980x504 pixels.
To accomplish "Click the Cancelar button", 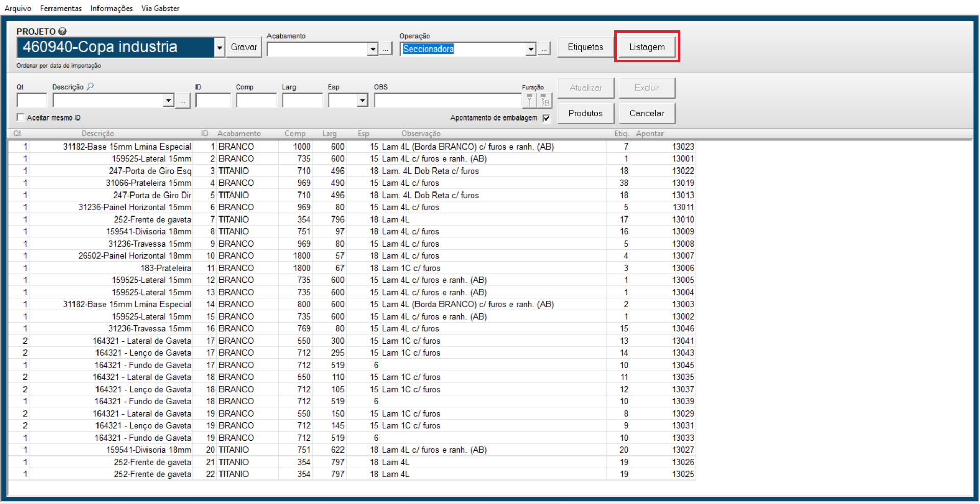I will pos(647,113).
